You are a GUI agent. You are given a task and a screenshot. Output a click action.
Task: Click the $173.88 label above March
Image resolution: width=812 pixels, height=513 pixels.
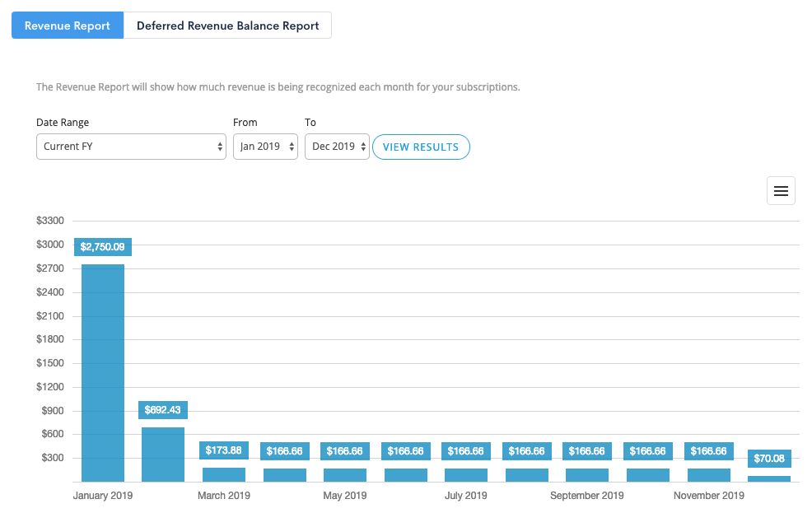223,450
